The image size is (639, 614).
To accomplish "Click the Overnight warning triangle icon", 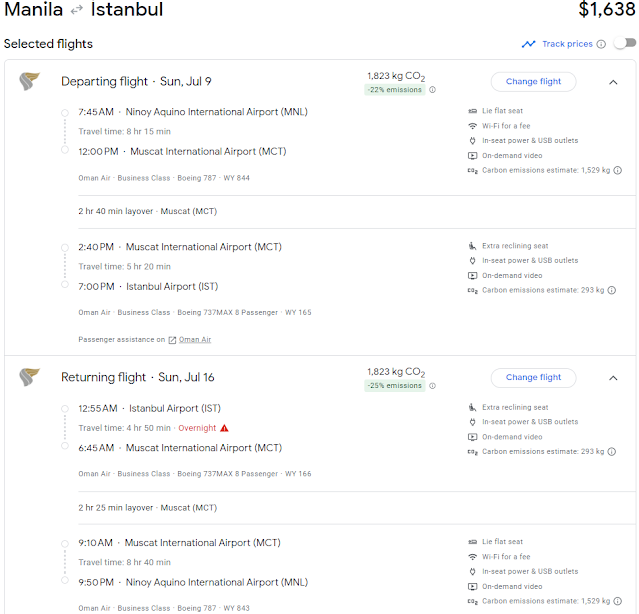I will (x=225, y=428).
